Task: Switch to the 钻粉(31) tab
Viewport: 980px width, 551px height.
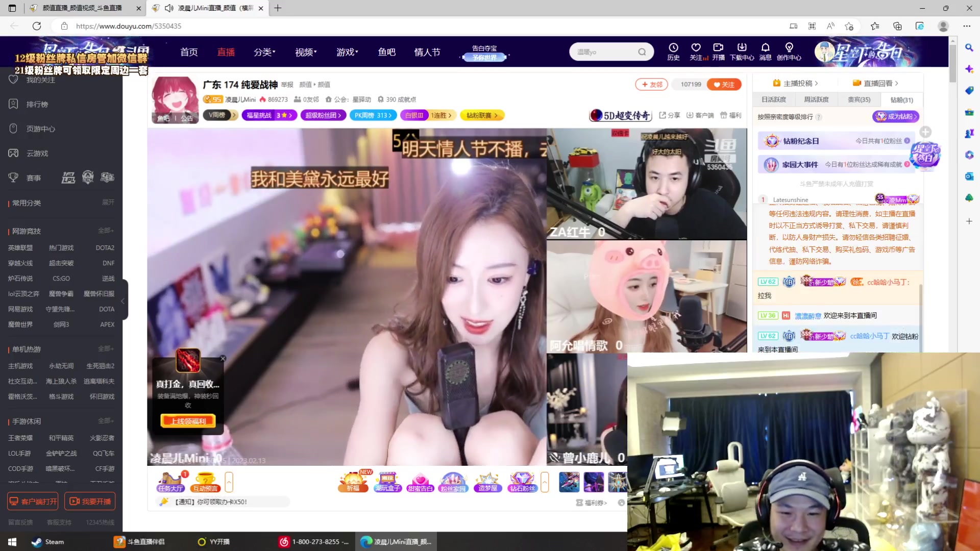Action: pos(901,100)
